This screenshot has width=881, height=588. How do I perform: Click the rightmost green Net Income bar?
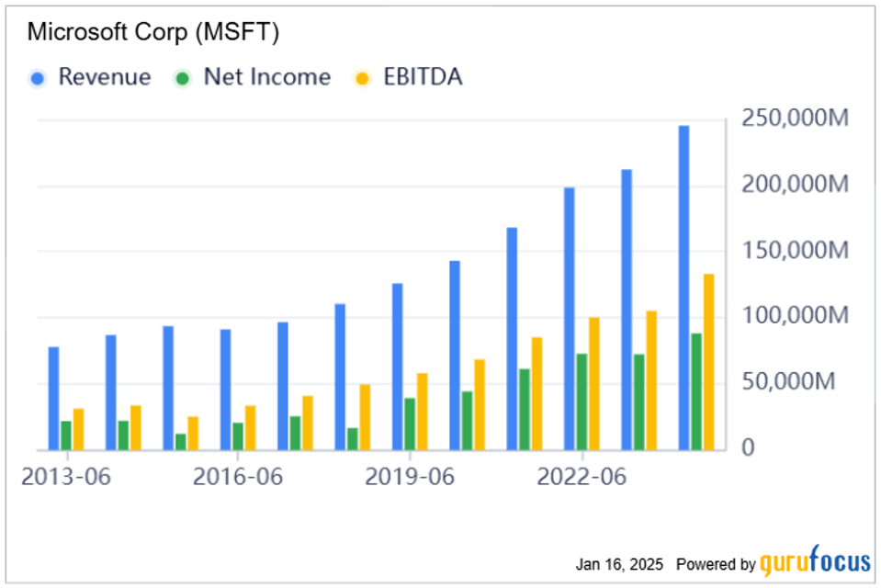[x=696, y=391]
